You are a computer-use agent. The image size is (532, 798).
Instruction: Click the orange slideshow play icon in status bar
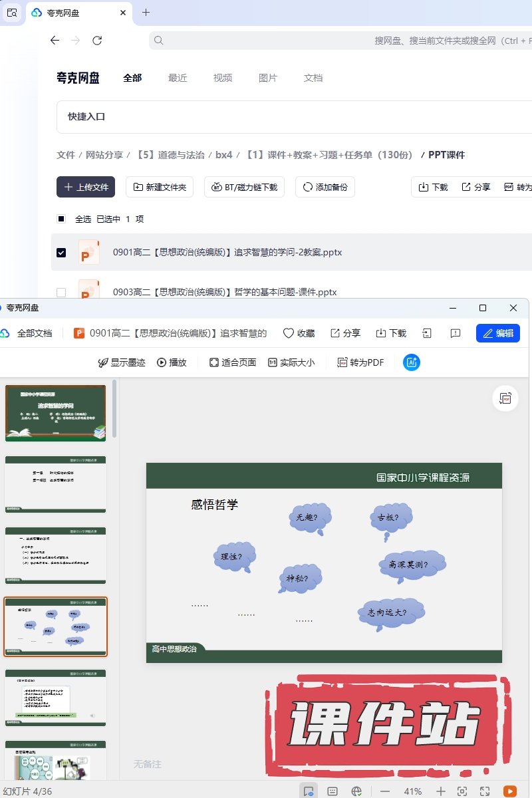510,791
